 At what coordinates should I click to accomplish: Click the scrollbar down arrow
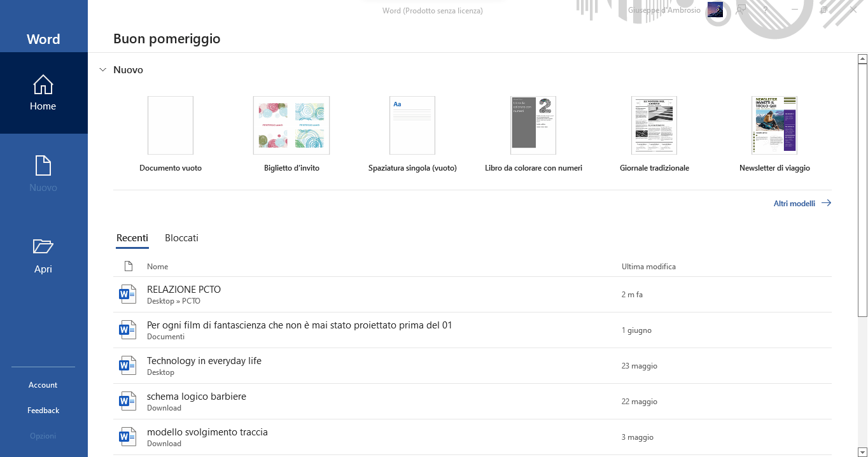point(862,452)
